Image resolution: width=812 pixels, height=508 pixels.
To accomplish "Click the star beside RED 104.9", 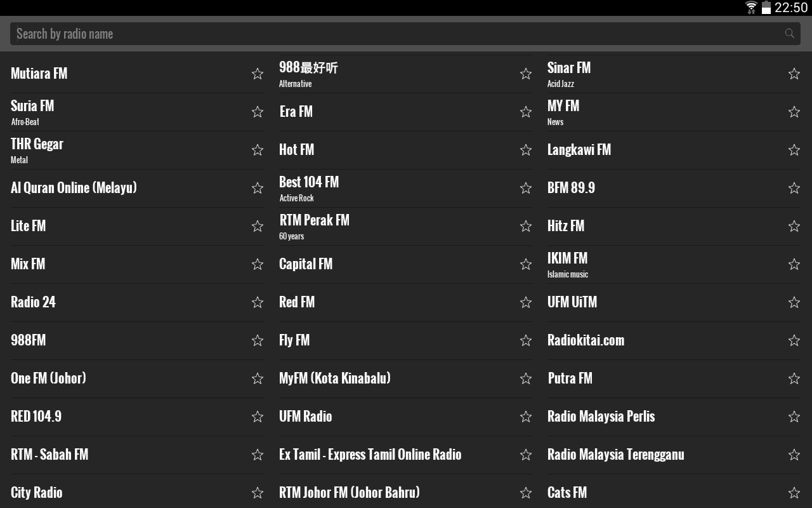I will coord(258,417).
